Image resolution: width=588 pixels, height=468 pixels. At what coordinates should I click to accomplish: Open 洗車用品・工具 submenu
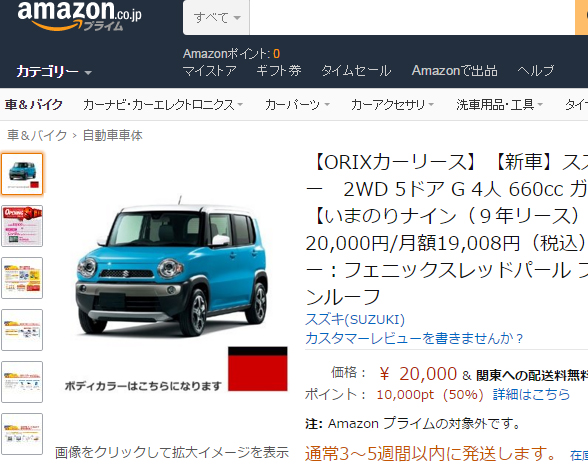(500, 105)
